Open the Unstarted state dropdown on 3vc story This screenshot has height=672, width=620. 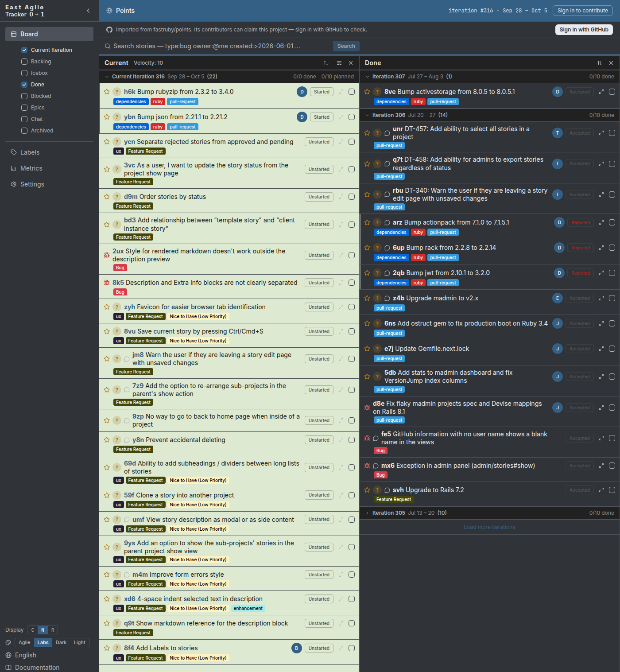pos(319,169)
